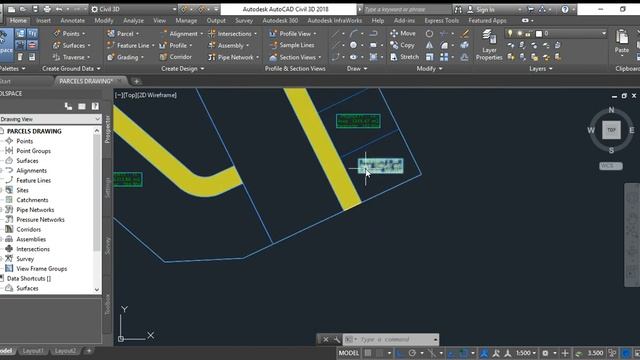
Task: Open the Profile creation tool
Action: pos(176,45)
